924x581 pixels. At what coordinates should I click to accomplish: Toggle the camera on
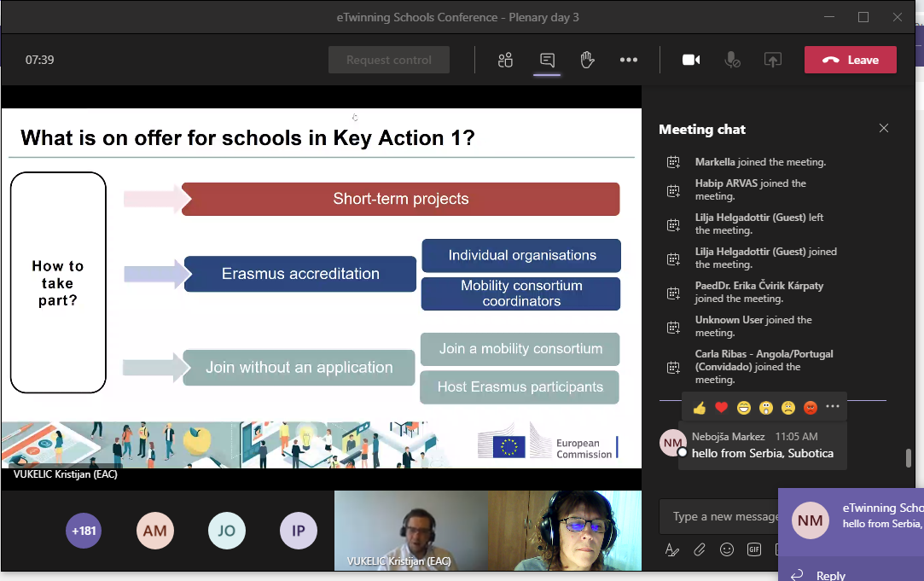pyautogui.click(x=691, y=60)
